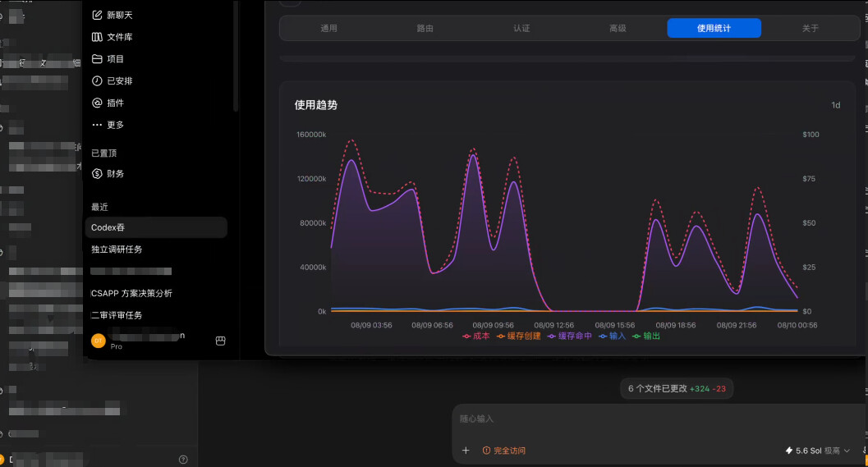Switch to the 认证 settings tab
This screenshot has height=467, width=868.
point(521,28)
